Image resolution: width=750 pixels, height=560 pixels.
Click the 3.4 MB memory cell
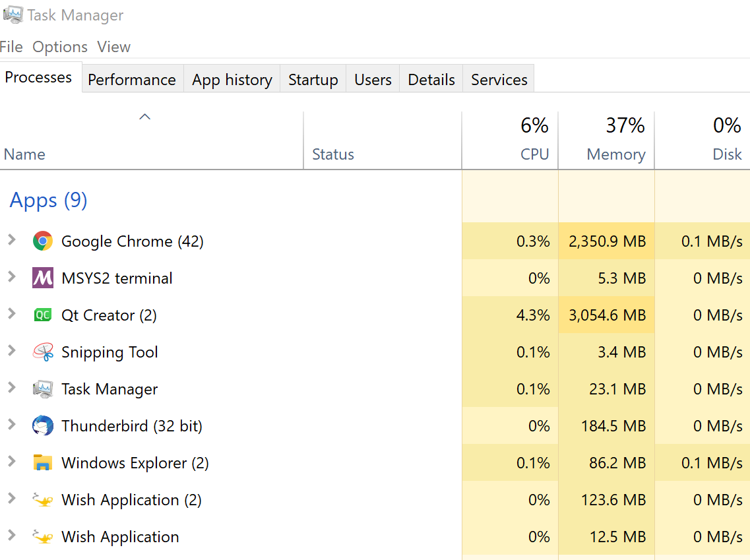606,352
